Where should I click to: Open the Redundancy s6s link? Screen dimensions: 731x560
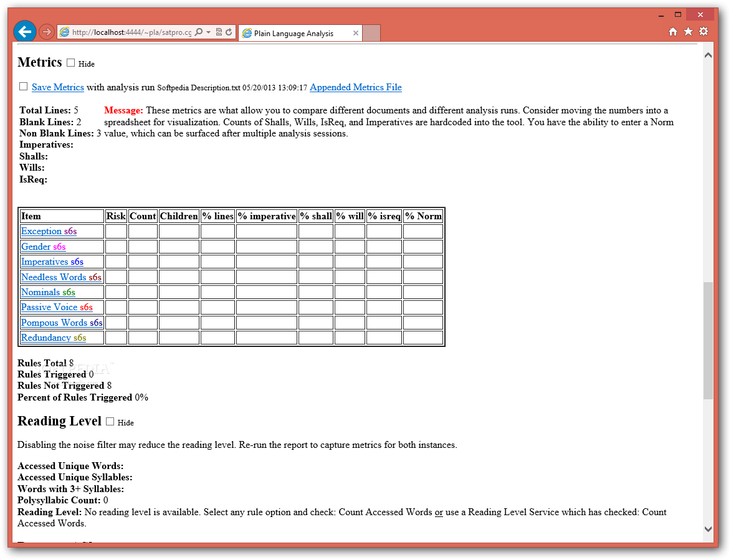coord(54,338)
